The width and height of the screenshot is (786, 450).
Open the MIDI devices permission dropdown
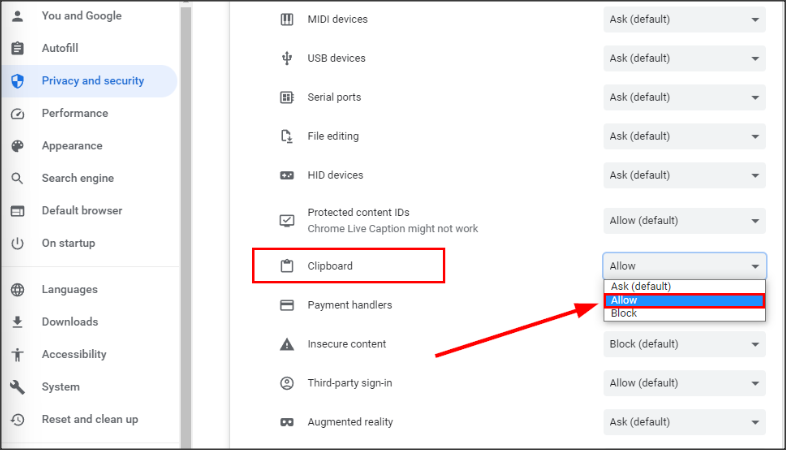click(684, 19)
